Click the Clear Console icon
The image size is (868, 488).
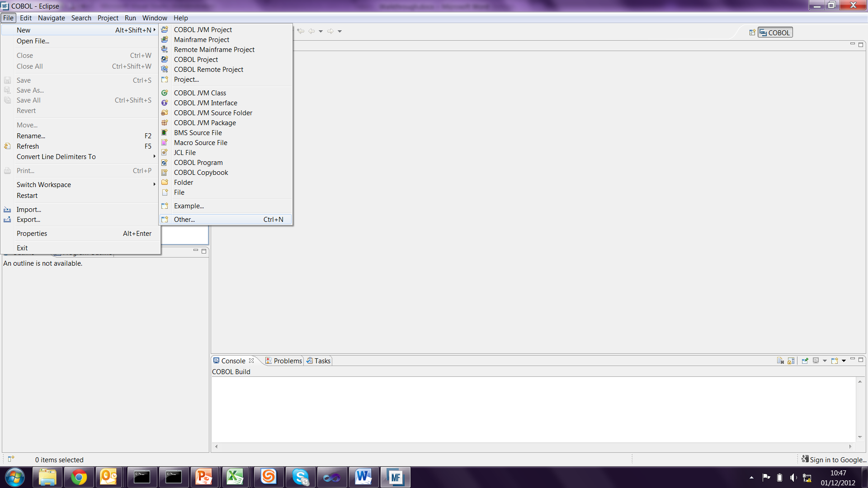[x=780, y=361]
